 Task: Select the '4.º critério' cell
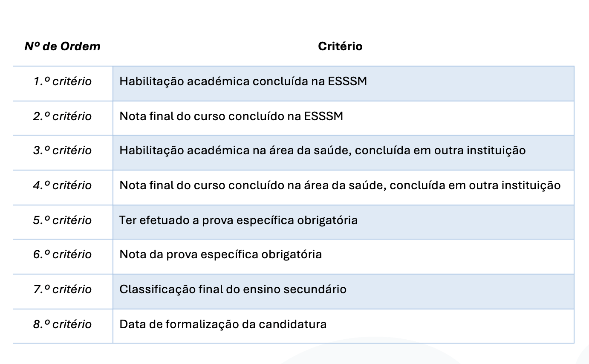click(x=62, y=185)
